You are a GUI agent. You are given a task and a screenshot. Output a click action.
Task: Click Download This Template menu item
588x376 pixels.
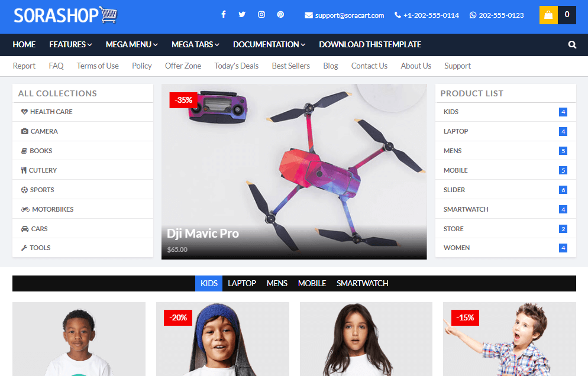click(370, 44)
